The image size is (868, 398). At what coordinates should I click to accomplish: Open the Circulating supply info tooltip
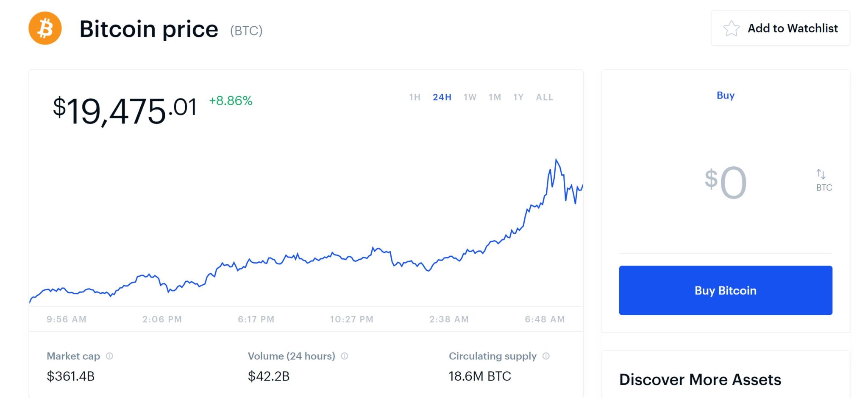click(x=546, y=356)
